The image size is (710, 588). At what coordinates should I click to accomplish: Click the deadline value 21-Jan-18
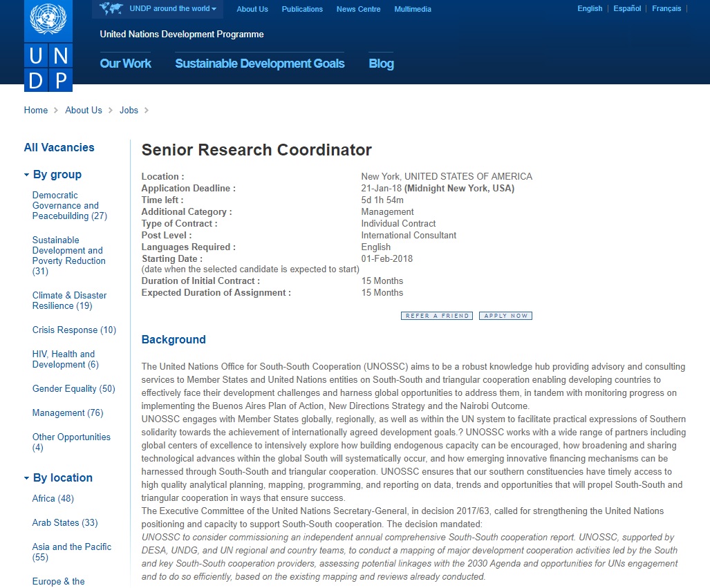(381, 189)
